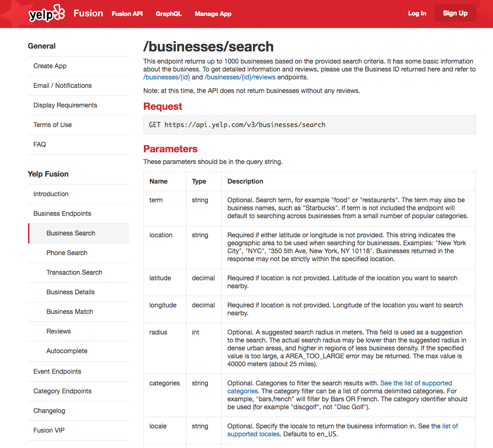Go to Display Requirements page

click(78, 105)
